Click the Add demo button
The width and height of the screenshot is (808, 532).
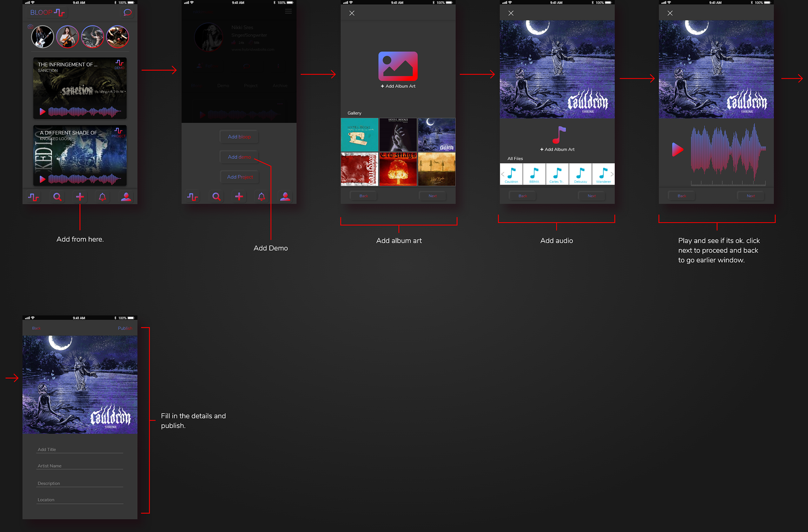click(239, 157)
